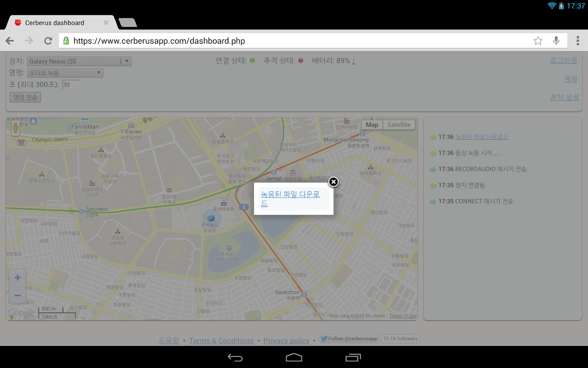Open the 오디오 녹음 command dropdown
588x368 pixels.
pyautogui.click(x=65, y=72)
